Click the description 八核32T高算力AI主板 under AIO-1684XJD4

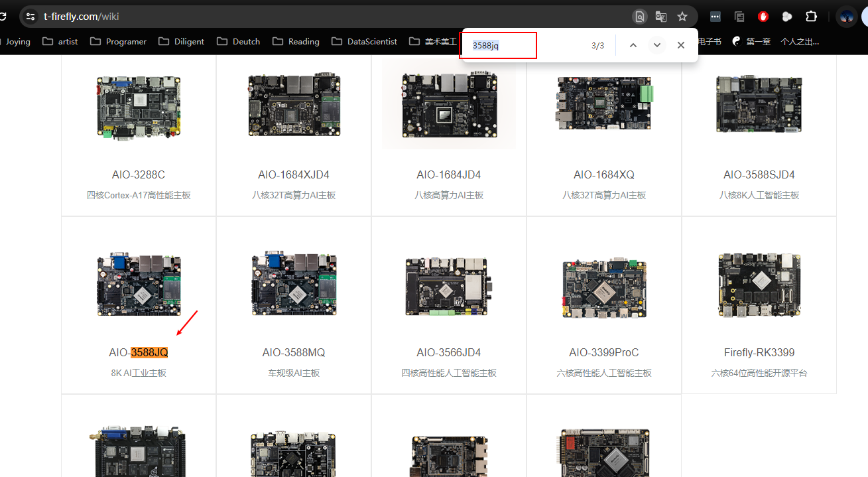coord(294,195)
